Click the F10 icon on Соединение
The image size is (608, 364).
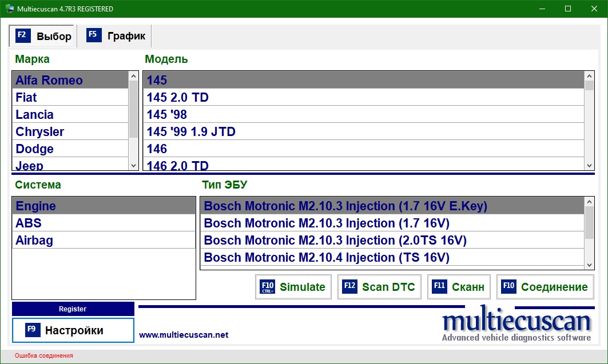coord(508,286)
